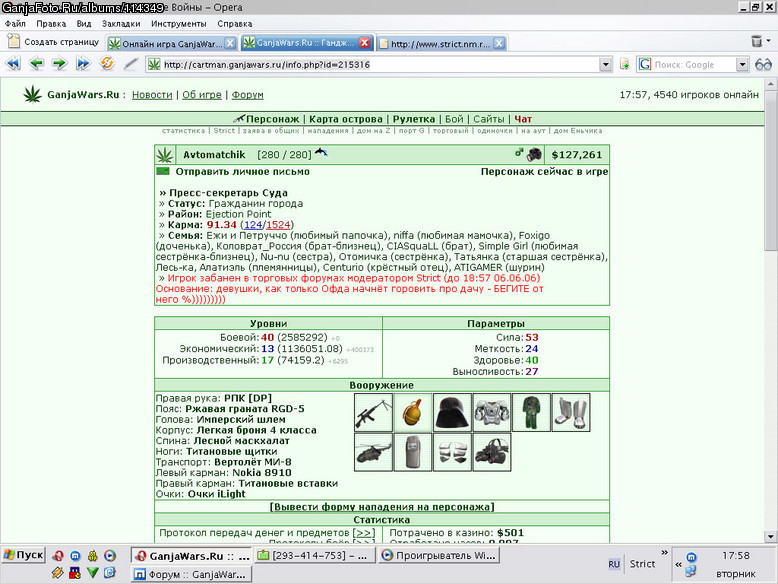Image resolution: width=778 pixels, height=584 pixels.
Task: Click the camera icon near money amount
Action: tap(534, 154)
